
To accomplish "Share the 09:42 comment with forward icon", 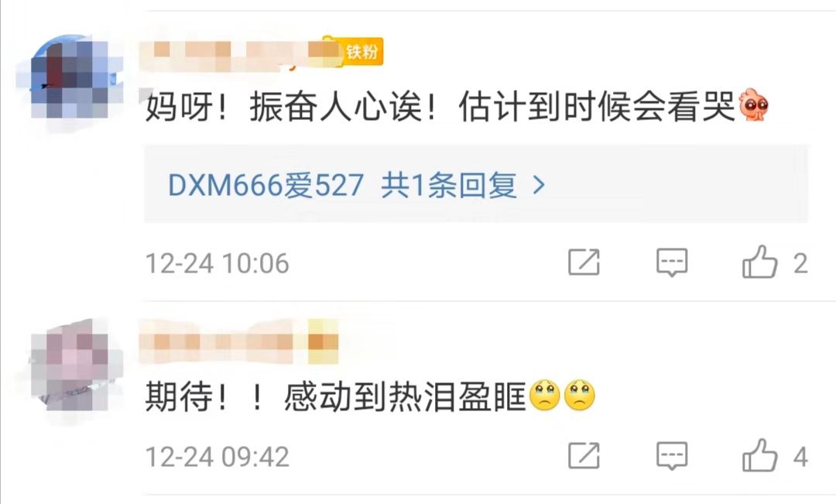I will point(584,455).
